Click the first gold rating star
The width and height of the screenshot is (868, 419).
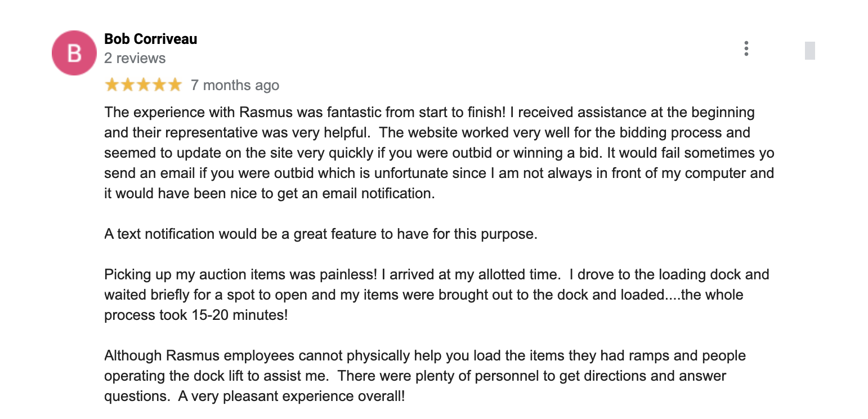click(112, 85)
